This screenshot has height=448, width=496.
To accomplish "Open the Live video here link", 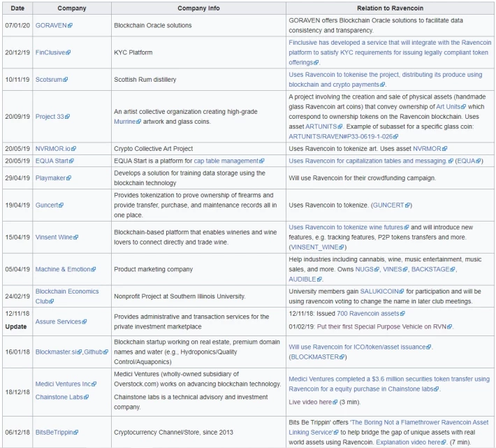I will coord(313,402).
